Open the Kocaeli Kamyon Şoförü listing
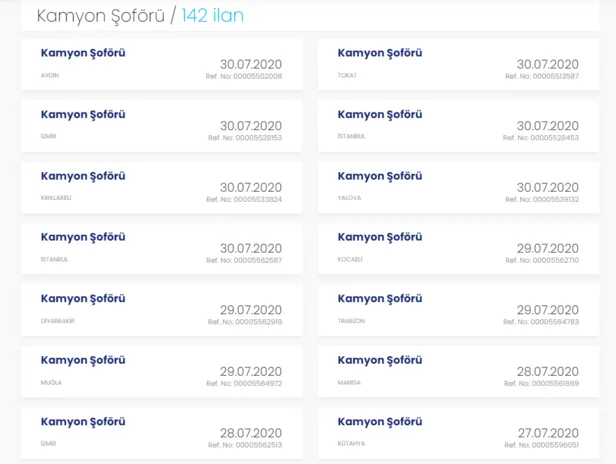 (x=380, y=237)
